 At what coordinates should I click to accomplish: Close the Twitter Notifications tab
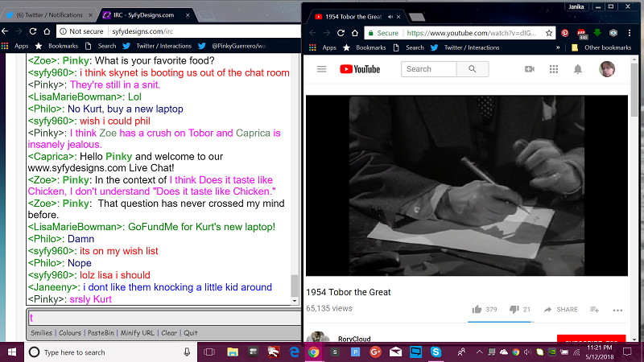coord(90,15)
